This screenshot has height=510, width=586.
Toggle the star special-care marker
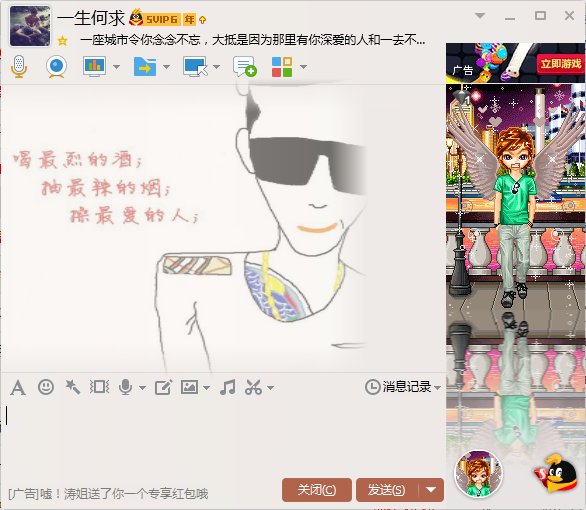pos(62,40)
